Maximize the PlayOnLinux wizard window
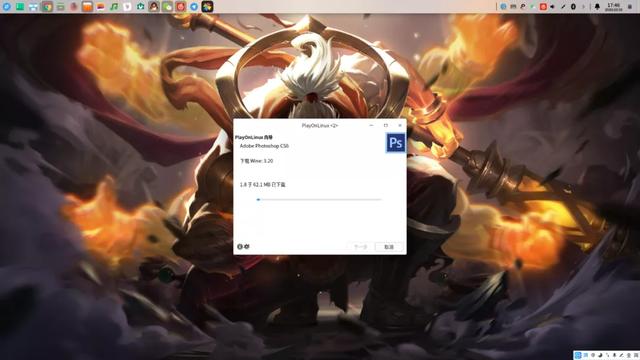The width and height of the screenshot is (640, 360). point(386,125)
